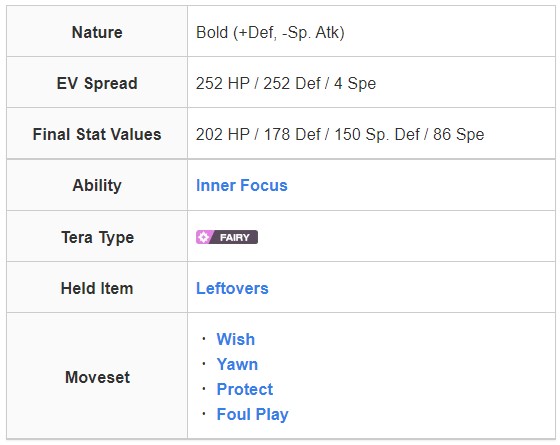Open the Inner Focus ability link
This screenshot has height=445, width=560.
coord(241,185)
